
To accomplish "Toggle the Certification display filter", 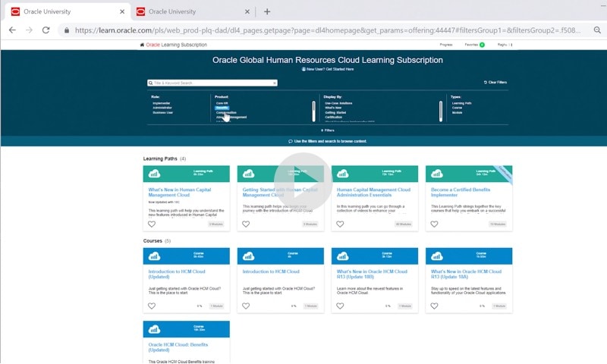I will (x=334, y=118).
